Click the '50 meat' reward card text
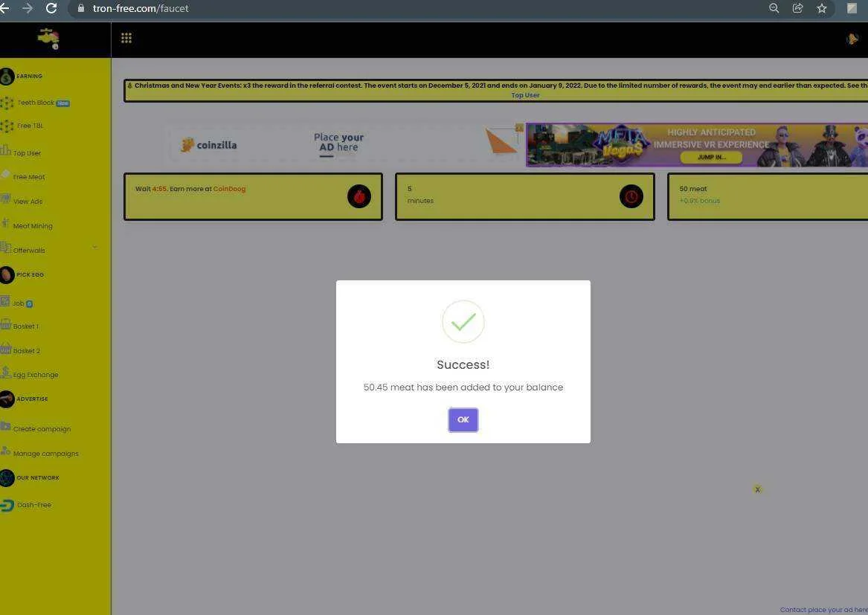This screenshot has height=615, width=868. pos(693,189)
